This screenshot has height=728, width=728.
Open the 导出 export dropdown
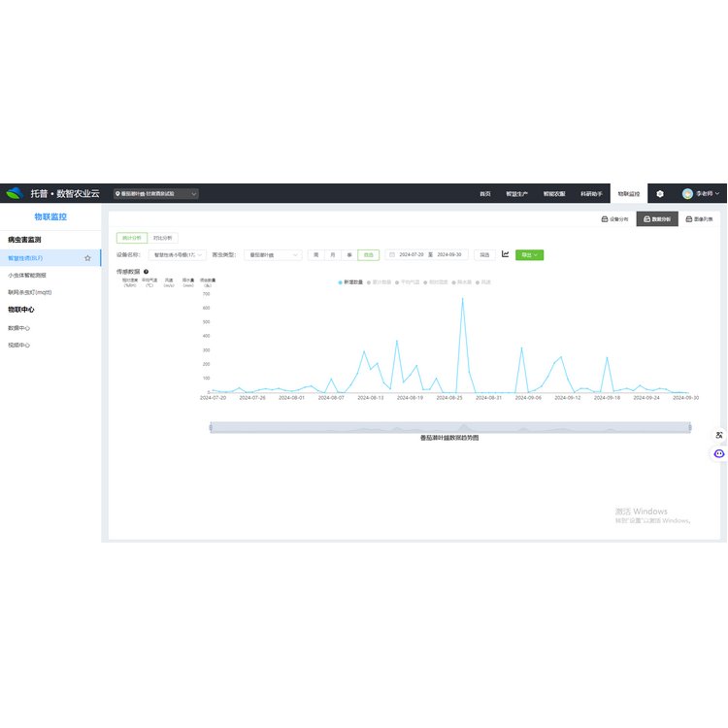pyautogui.click(x=529, y=254)
